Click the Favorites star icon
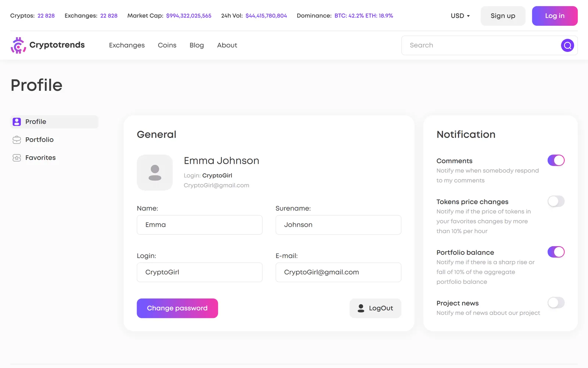This screenshot has height=368, width=588. [x=17, y=158]
